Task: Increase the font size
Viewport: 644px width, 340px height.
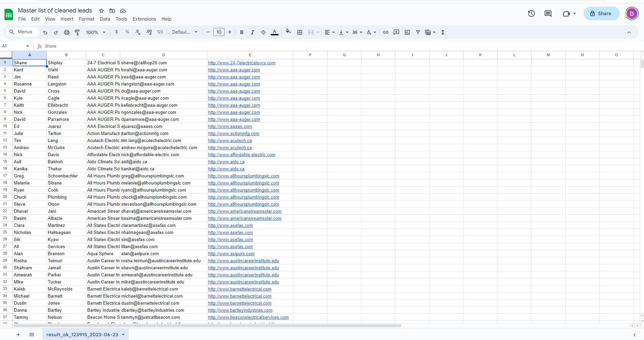Action: (230, 32)
